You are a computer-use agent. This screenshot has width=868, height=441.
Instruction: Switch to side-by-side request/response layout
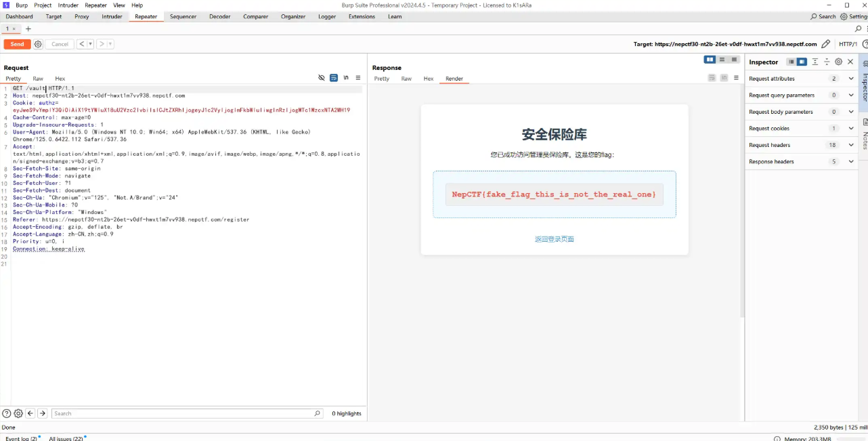[x=710, y=60]
